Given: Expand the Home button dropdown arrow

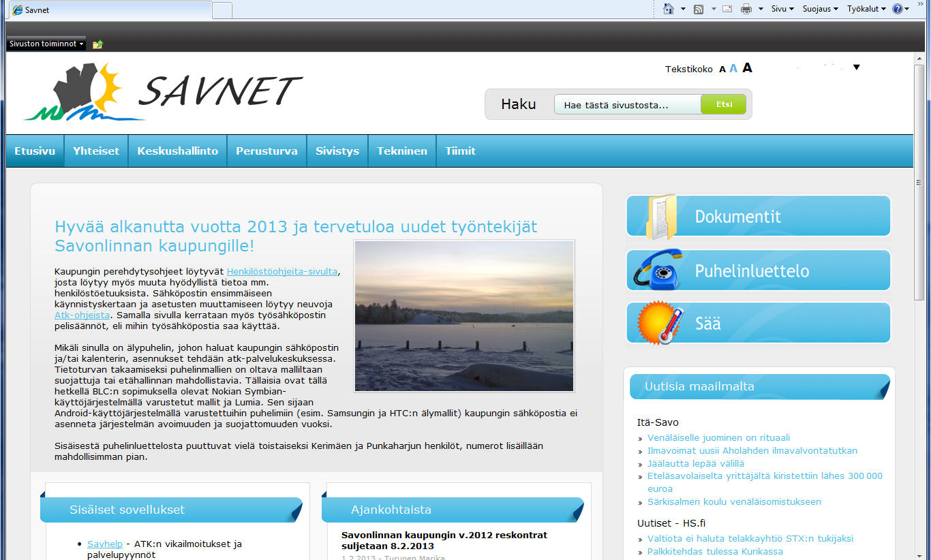Looking at the screenshot, I should 683,9.
